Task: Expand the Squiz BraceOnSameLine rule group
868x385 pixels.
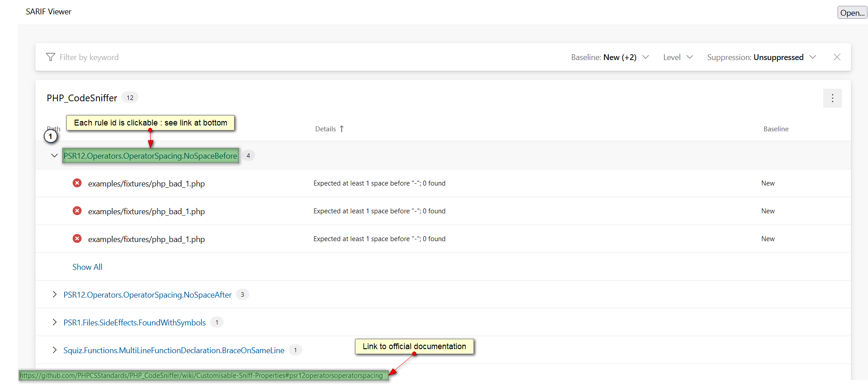Action: point(54,350)
